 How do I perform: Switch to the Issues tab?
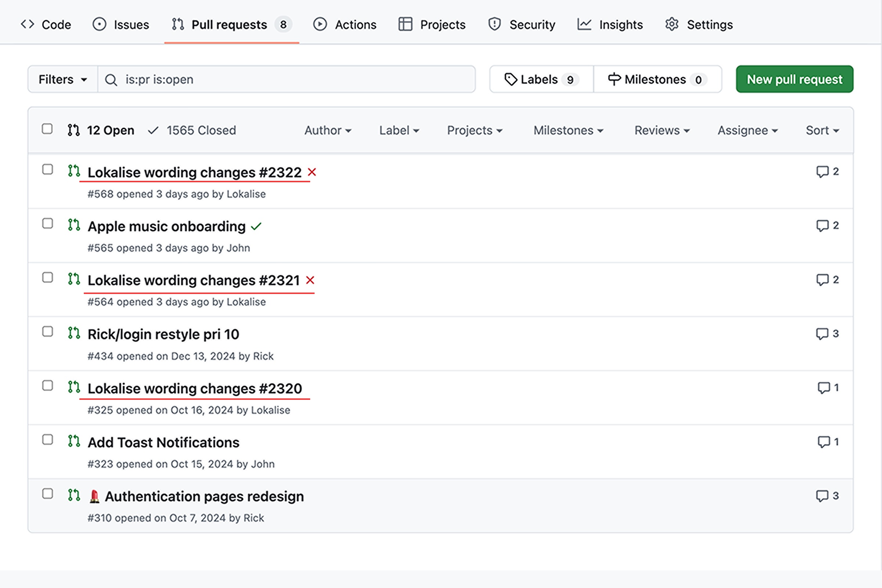tap(121, 25)
